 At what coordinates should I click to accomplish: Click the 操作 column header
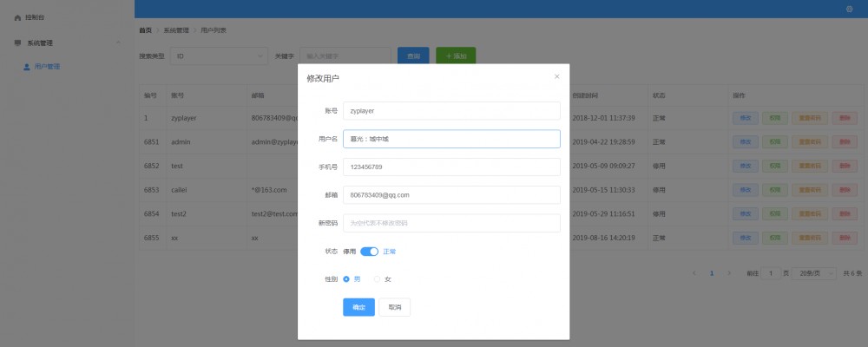click(739, 95)
